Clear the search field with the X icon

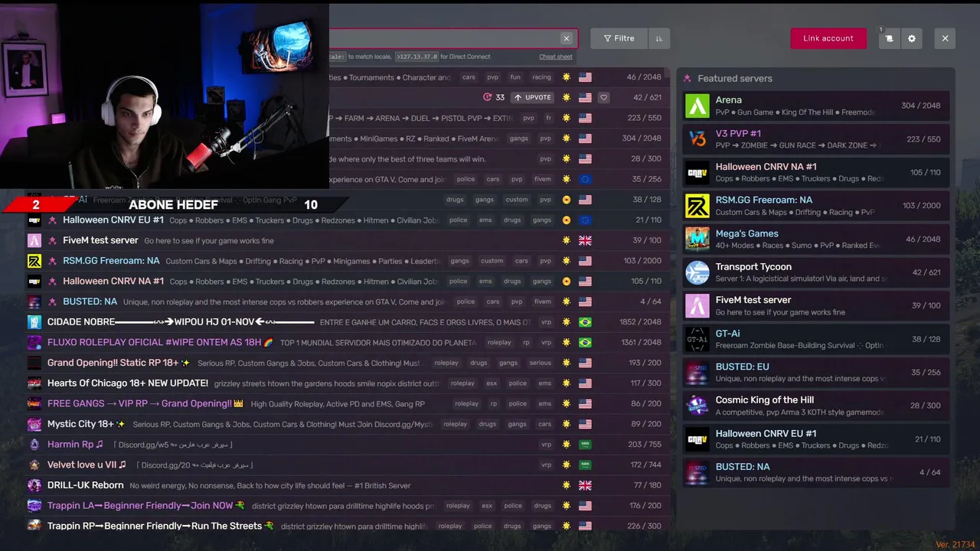tap(567, 38)
